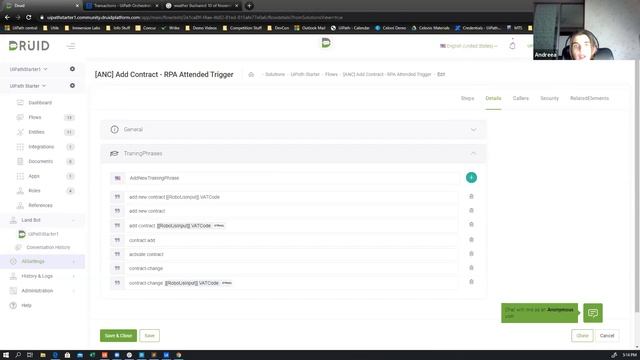Viewport: 640px width, 360px height.
Task: Open the Outlook Mail bookmark
Action: [x=310, y=28]
